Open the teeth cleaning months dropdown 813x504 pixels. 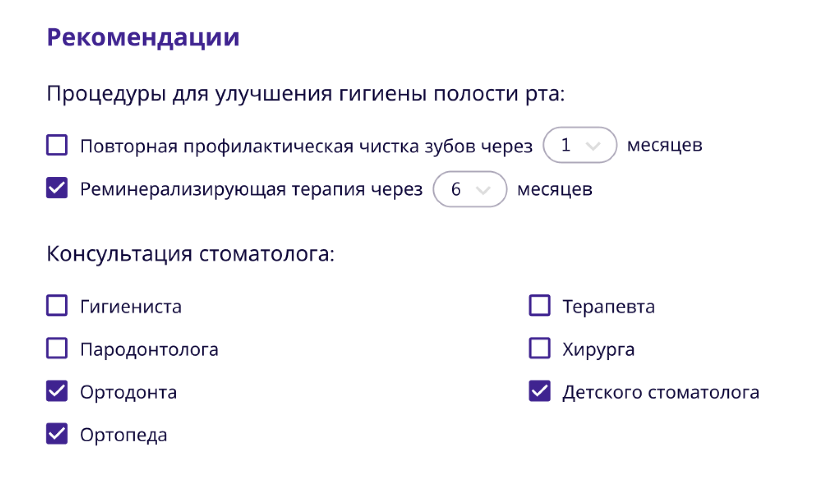pyautogui.click(x=580, y=145)
